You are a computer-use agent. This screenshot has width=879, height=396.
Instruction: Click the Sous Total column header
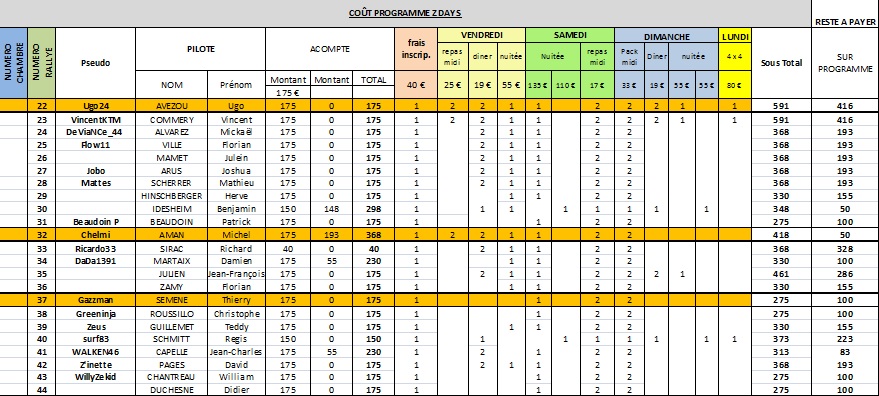[x=781, y=63]
